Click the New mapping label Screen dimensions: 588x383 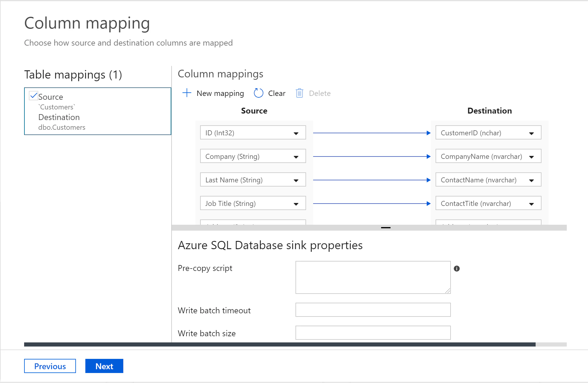220,93
